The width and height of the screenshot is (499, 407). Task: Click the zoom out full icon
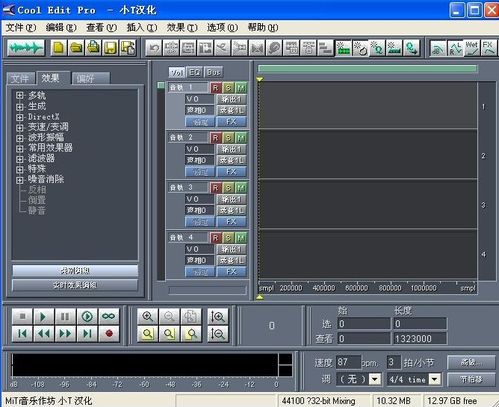point(191,316)
